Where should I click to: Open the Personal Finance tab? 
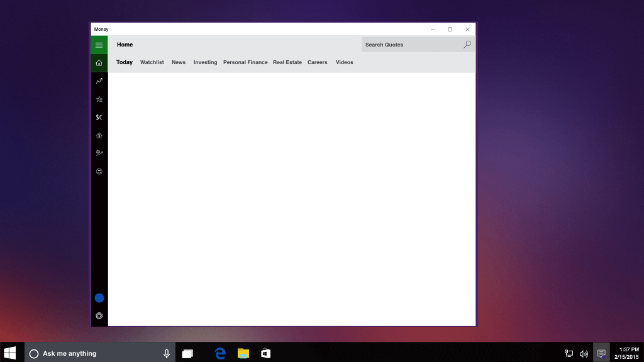tap(245, 62)
